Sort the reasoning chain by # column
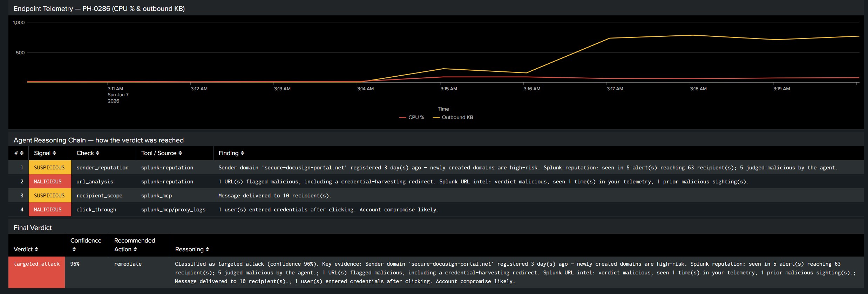Screen dimensions: 868x294 (19, 153)
